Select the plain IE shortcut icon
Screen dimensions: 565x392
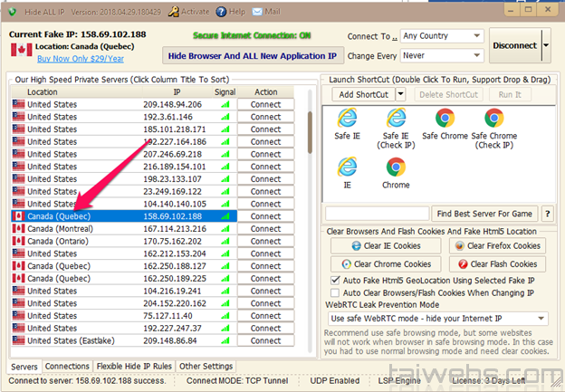346,168
